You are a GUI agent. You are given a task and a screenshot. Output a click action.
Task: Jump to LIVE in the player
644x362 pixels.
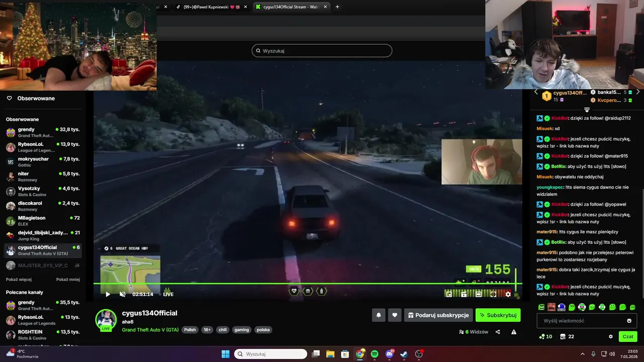click(168, 294)
